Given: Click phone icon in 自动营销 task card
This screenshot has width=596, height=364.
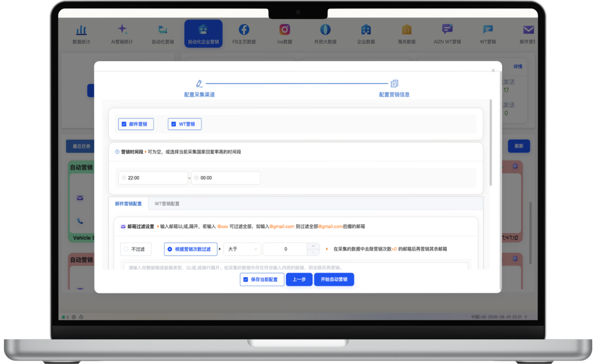Looking at the screenshot, I should [80, 221].
